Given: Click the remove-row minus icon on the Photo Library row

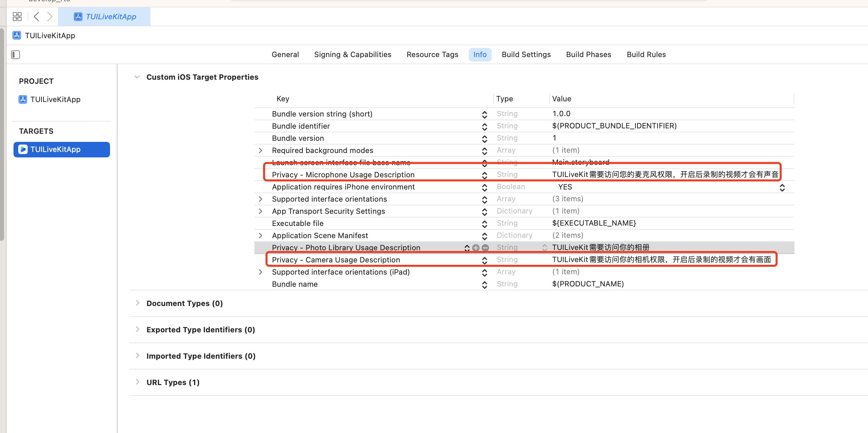Looking at the screenshot, I should (x=485, y=248).
